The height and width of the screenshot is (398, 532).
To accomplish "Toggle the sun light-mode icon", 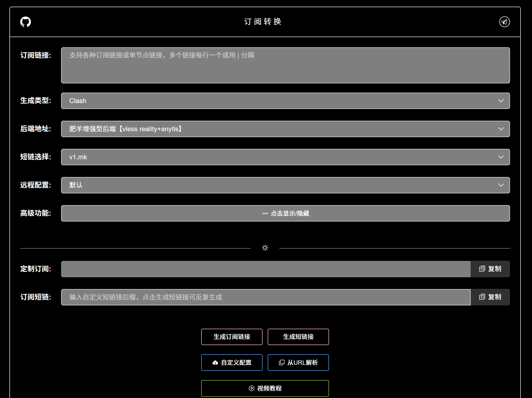I will [265, 248].
